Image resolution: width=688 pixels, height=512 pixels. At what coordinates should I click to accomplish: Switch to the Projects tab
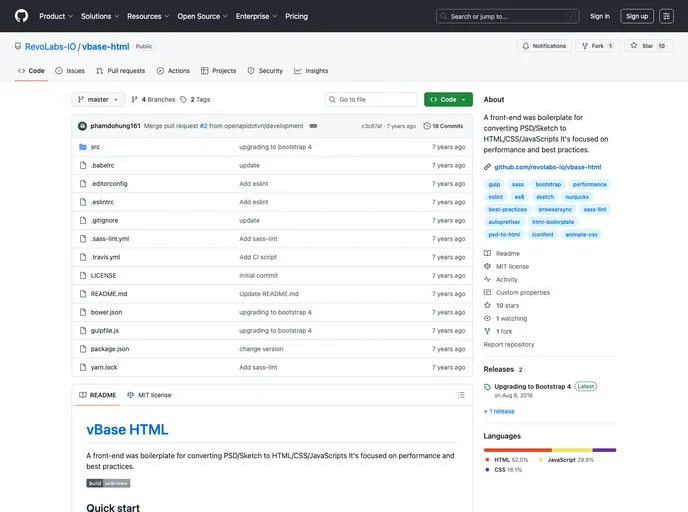click(219, 71)
